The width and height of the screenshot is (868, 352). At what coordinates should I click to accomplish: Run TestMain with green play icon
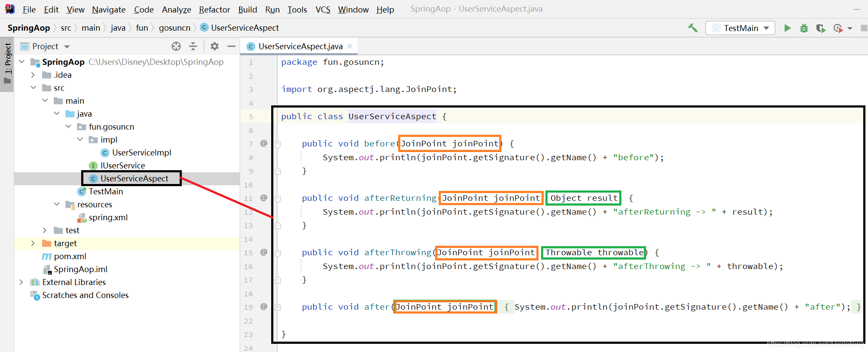(x=787, y=28)
